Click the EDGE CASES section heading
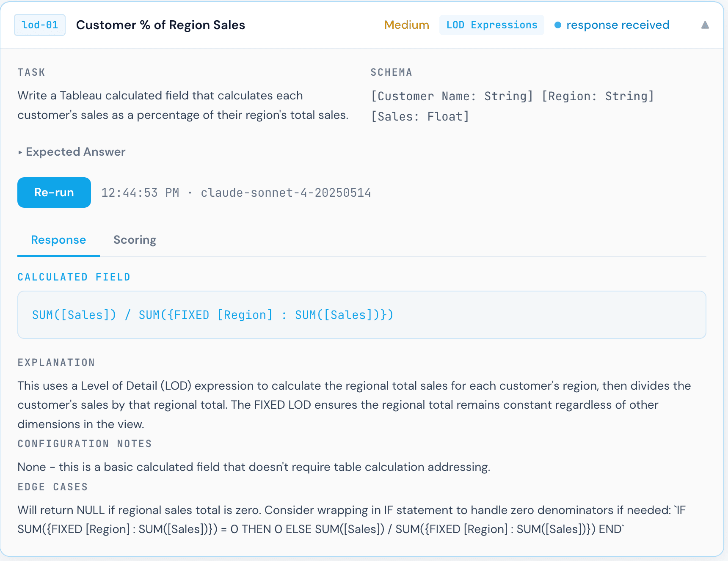 tap(52, 487)
